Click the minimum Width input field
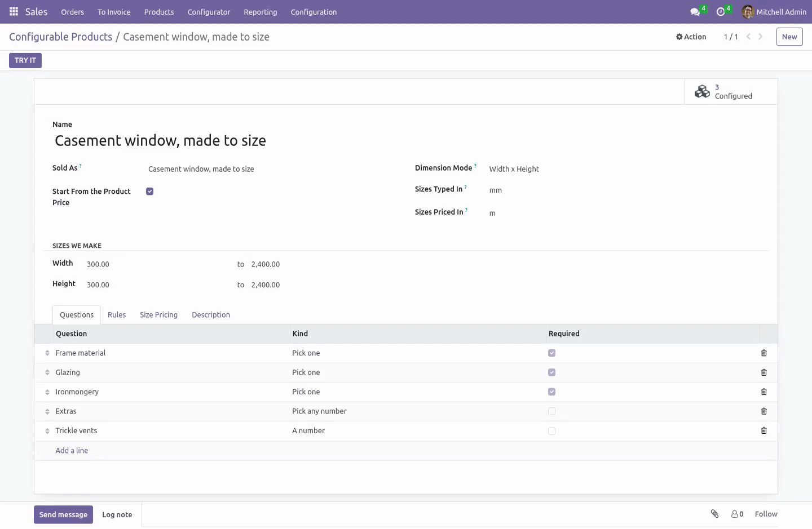812x529 pixels. pos(158,264)
